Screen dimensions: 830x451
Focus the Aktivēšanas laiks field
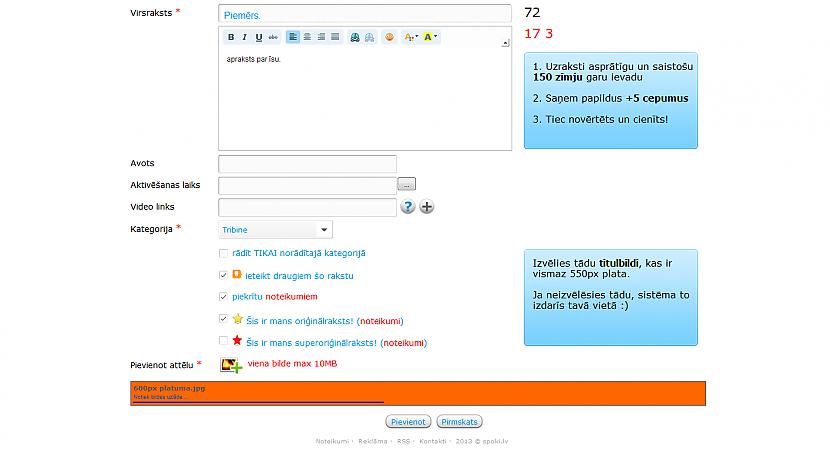pyautogui.click(x=307, y=185)
